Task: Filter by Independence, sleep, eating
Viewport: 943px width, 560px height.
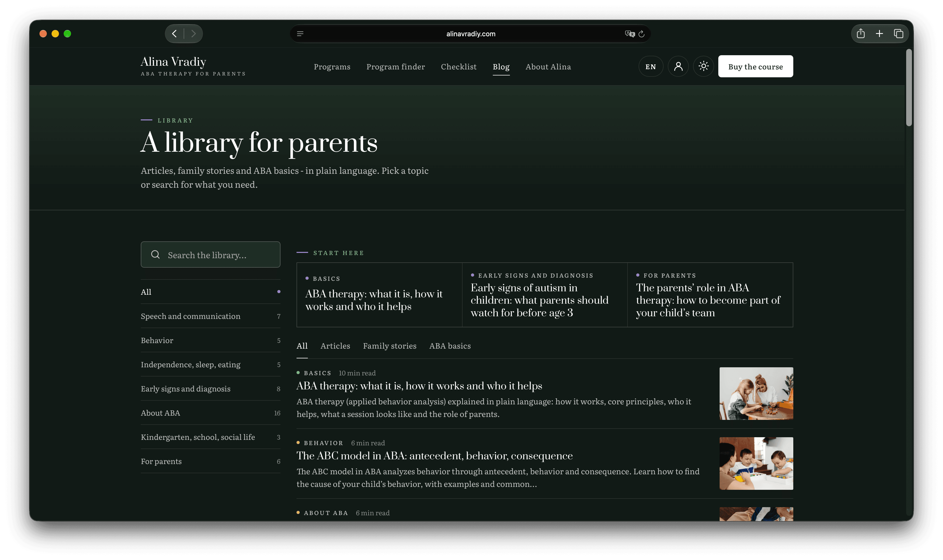Action: 210,364
